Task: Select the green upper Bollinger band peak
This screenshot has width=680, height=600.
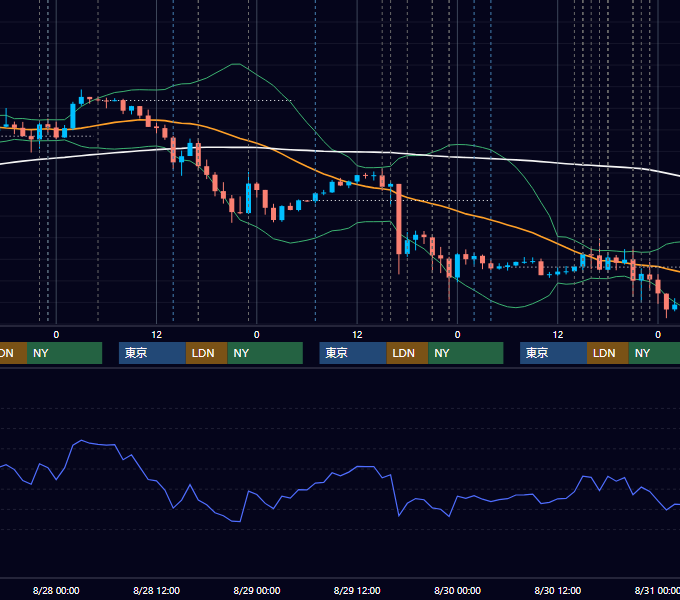Action: (x=236, y=64)
